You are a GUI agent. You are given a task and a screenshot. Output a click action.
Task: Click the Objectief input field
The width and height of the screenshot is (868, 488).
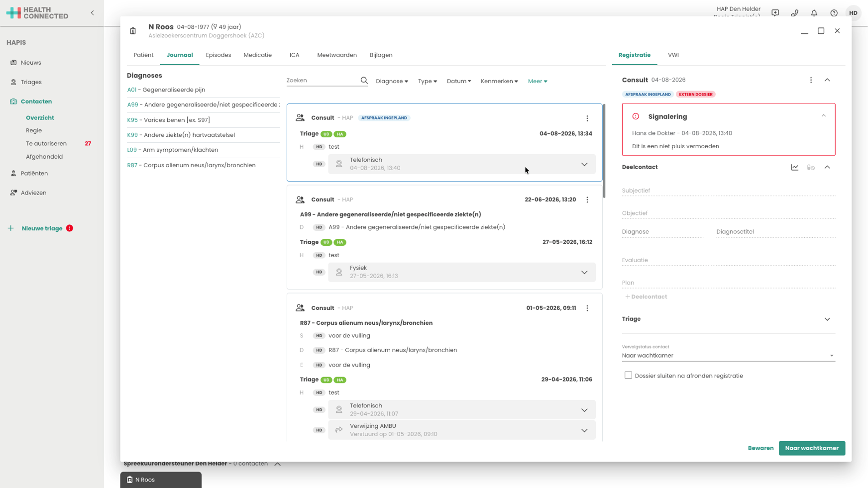point(728,213)
